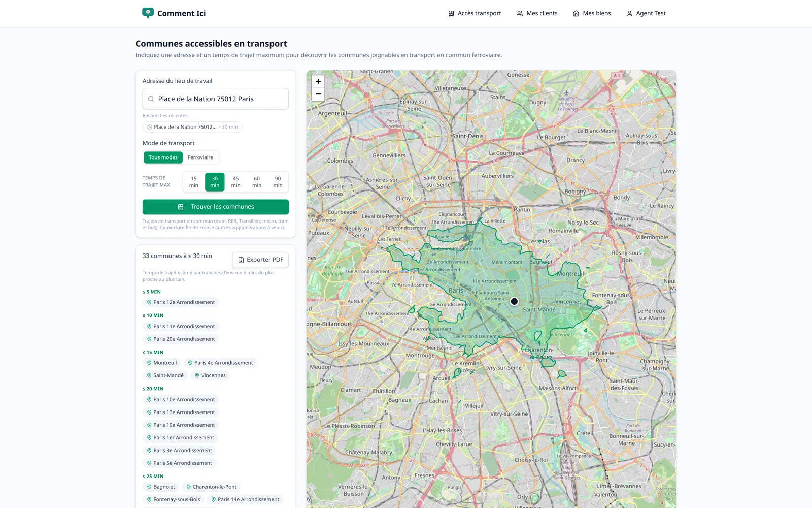Viewport: 812px width, 508px height.
Task: Select Paris 5e Arrondissement chip
Action: (179, 463)
